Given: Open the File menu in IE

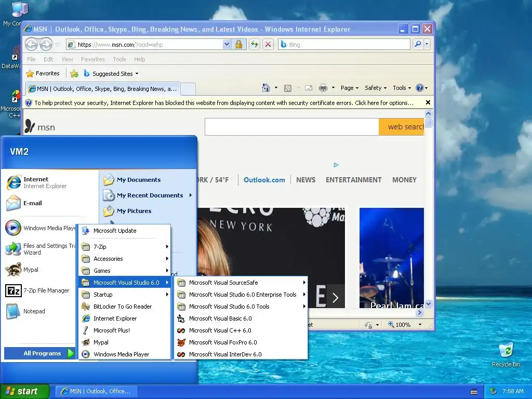Looking at the screenshot, I should click(31, 59).
